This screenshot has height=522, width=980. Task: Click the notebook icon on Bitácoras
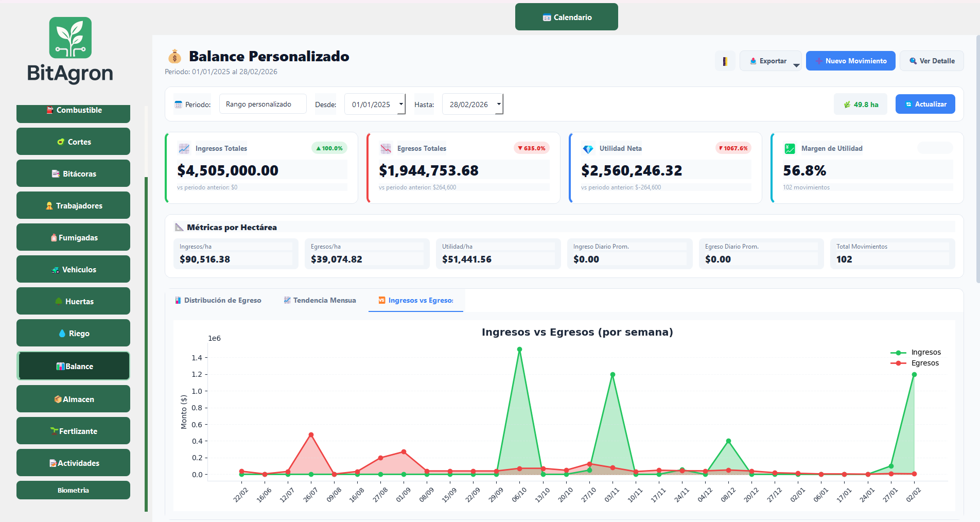coord(56,174)
